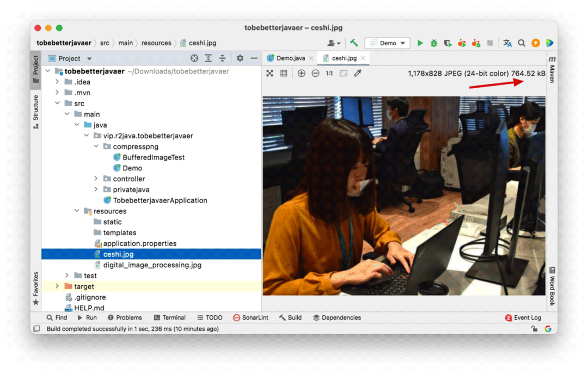588x374 pixels.
Task: Click the fit zoom to window icon
Action: [344, 73]
